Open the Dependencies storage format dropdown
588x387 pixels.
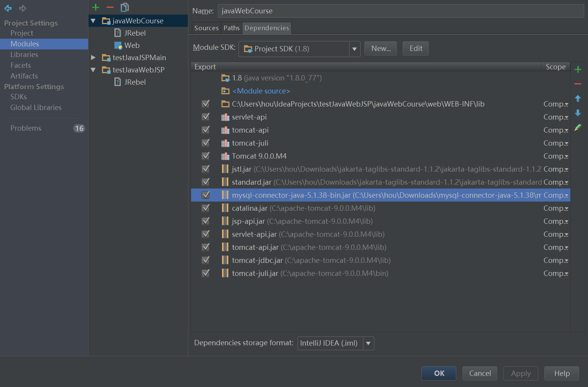(x=367, y=343)
